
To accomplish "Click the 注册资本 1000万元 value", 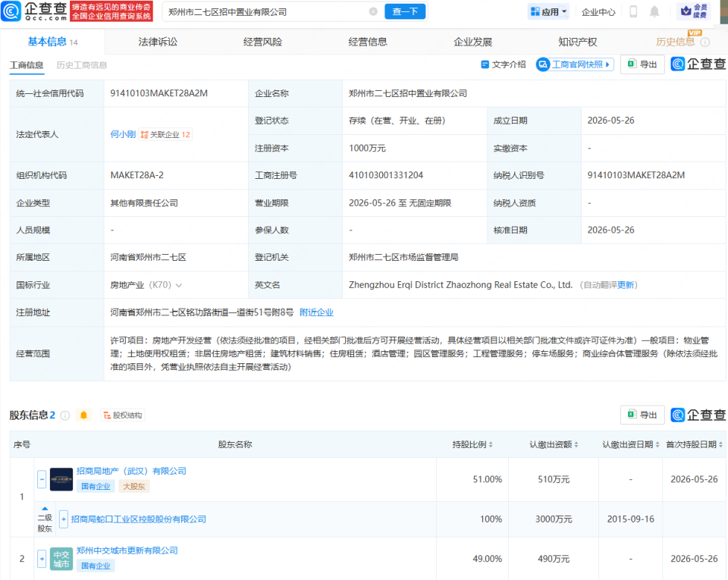I will click(367, 148).
